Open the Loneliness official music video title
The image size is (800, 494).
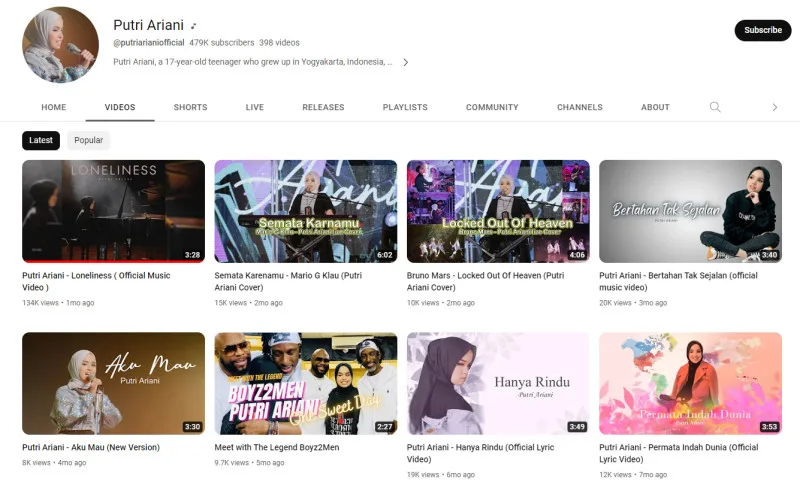tap(96, 281)
